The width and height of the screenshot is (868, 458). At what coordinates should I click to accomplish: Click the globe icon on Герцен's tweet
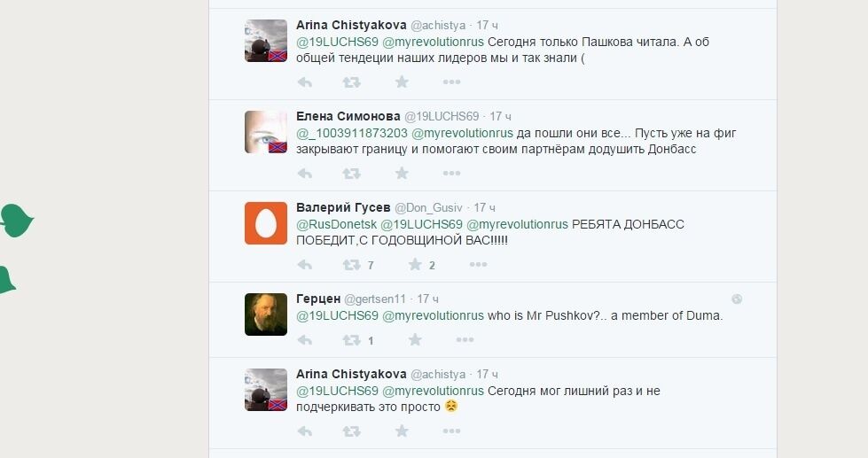pos(736,299)
